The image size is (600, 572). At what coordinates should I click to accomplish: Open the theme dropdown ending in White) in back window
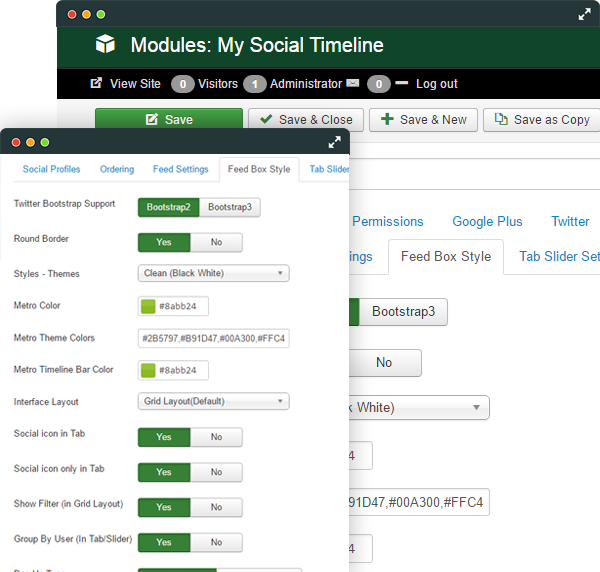tap(419, 407)
